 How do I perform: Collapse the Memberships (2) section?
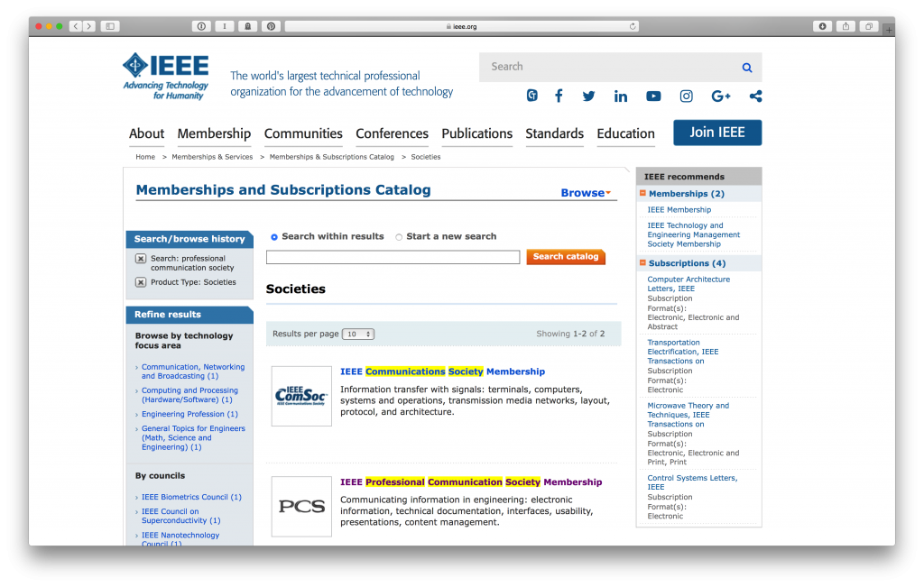(x=642, y=193)
